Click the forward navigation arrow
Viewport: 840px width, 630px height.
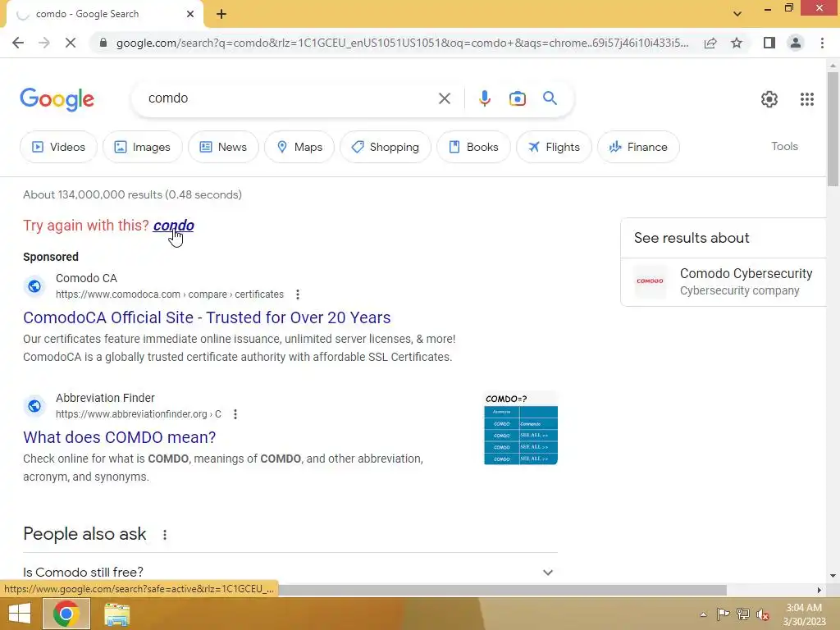point(44,43)
